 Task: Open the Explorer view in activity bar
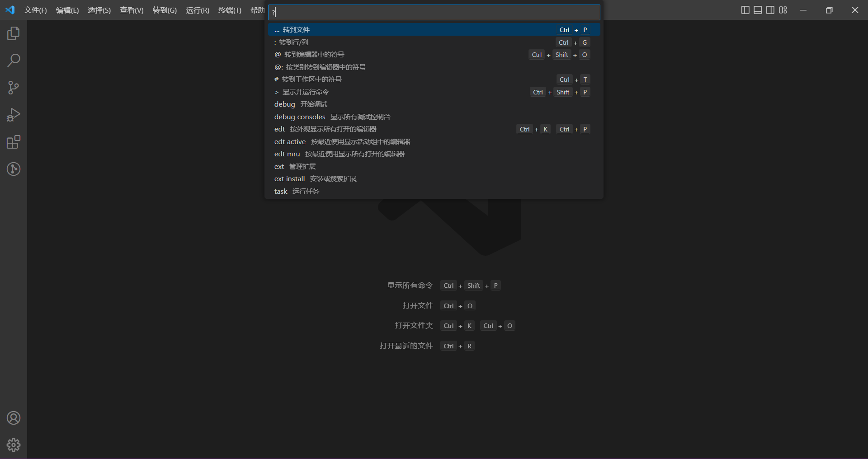pos(14,33)
